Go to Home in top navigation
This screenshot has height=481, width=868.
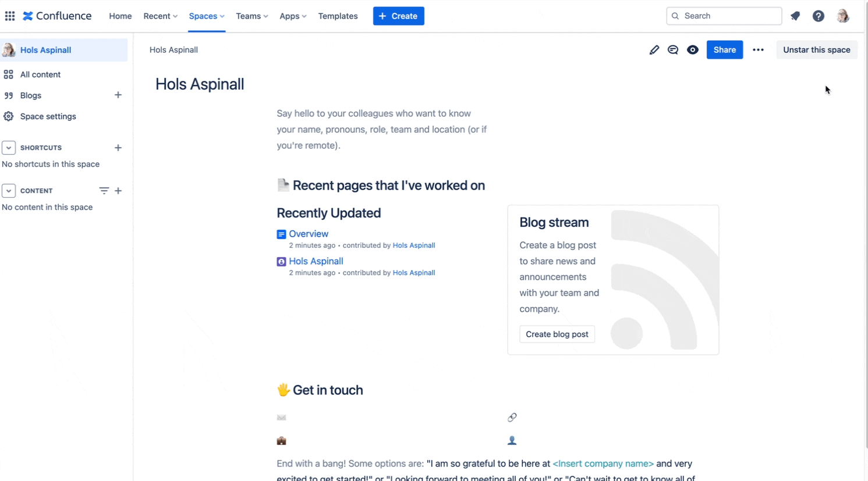(x=121, y=16)
